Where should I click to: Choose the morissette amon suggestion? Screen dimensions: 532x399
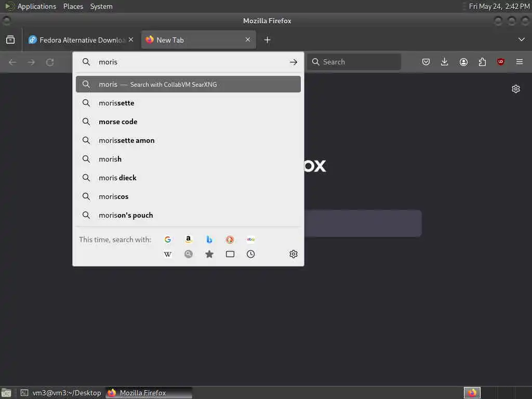[188, 140]
